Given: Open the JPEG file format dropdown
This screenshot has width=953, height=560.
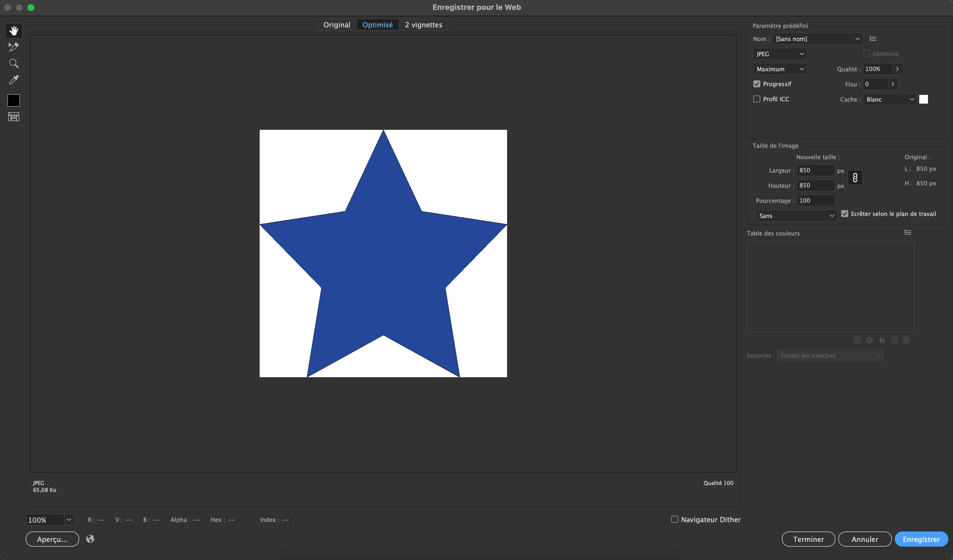Looking at the screenshot, I should [780, 54].
